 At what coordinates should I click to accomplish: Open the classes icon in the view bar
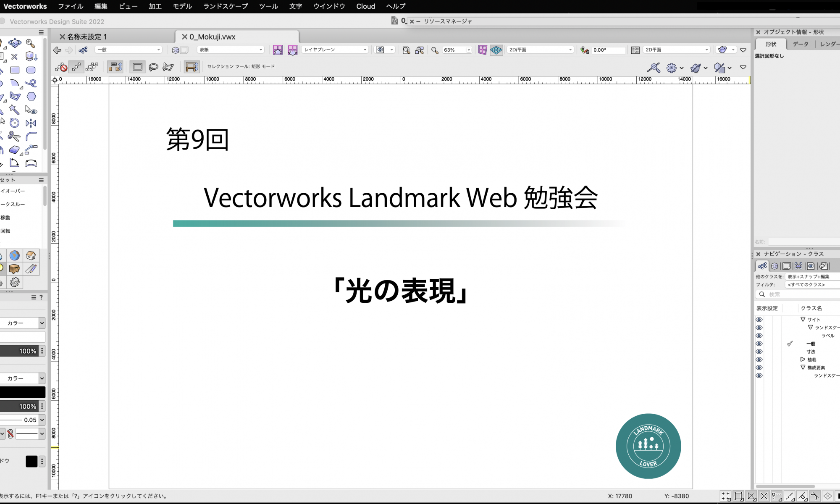tap(83, 50)
